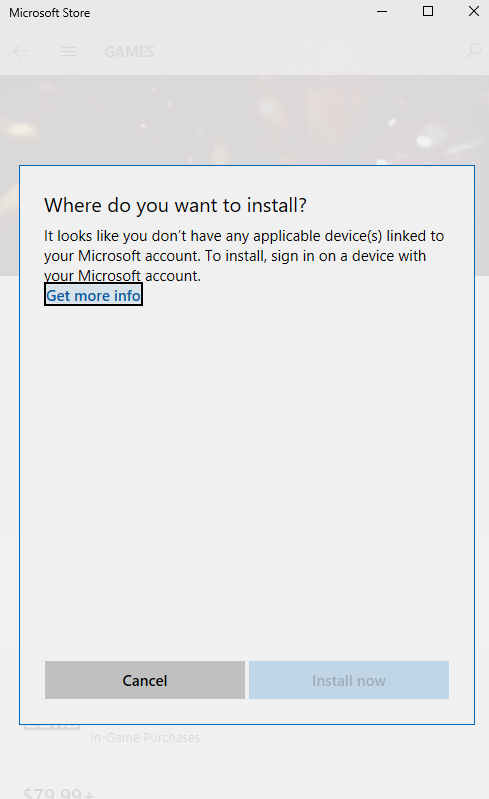Click the dimmed game banner image
The width and height of the screenshot is (489, 799).
click(244, 120)
